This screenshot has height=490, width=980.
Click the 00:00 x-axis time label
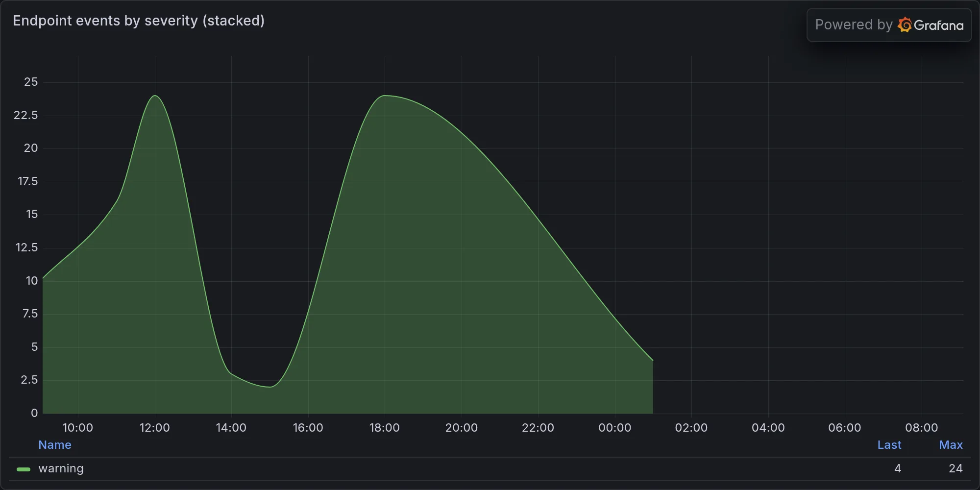coord(615,428)
